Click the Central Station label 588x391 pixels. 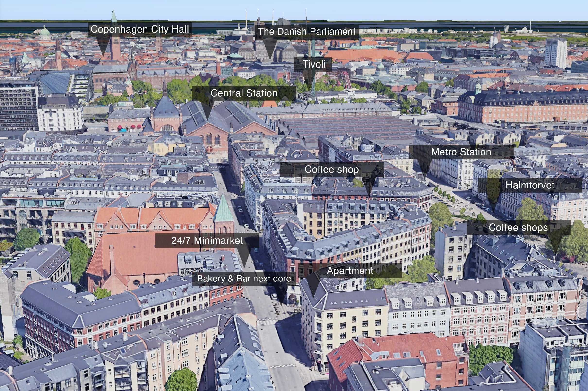(244, 93)
